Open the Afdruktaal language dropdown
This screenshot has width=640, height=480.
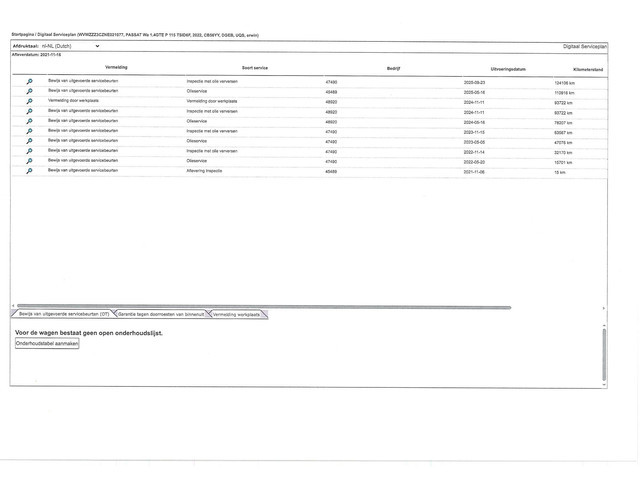[70, 46]
